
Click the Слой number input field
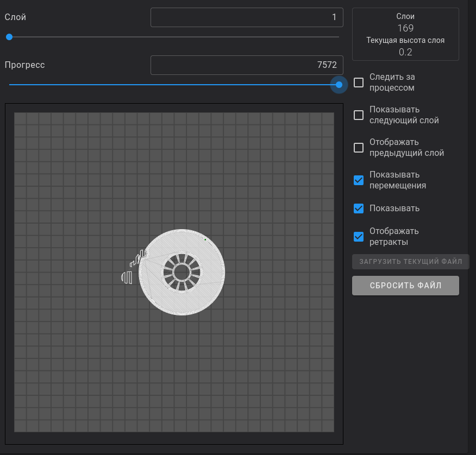tap(247, 17)
